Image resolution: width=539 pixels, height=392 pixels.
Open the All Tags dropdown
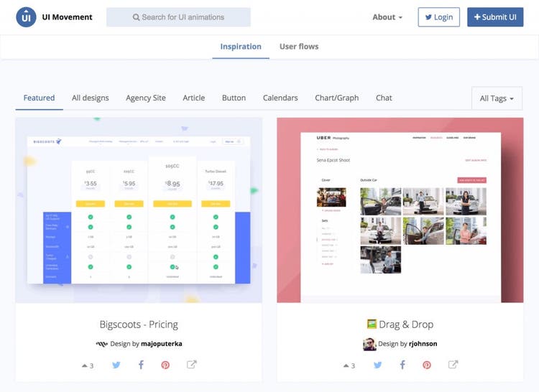[497, 98]
